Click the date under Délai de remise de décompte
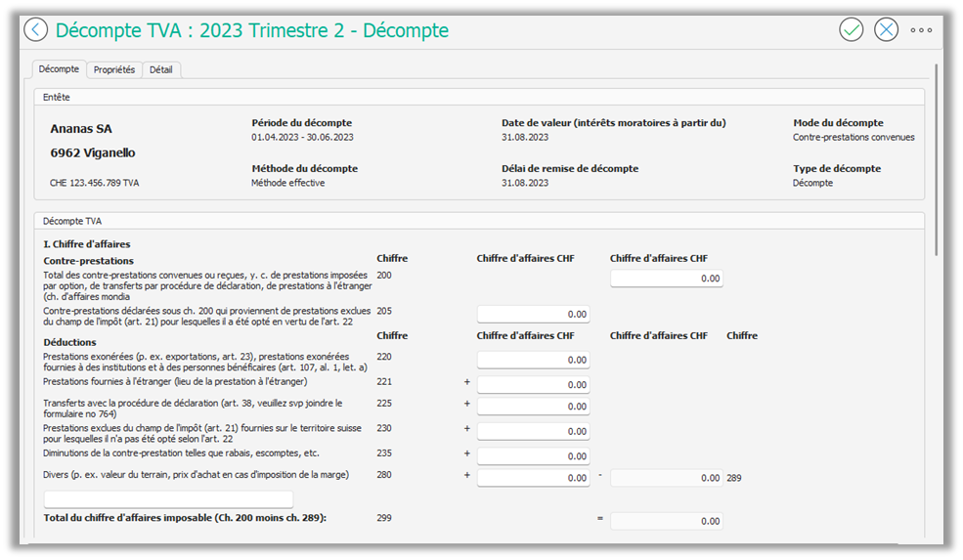This screenshot has height=560, width=963. coord(525,183)
